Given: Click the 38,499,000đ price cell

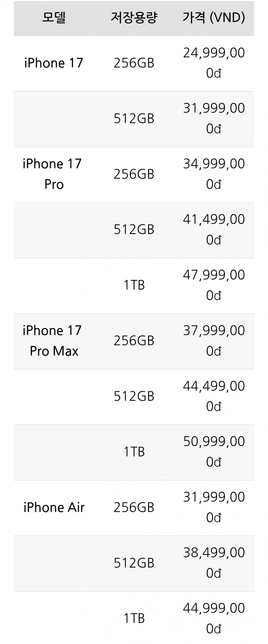Looking at the screenshot, I should (x=214, y=563).
